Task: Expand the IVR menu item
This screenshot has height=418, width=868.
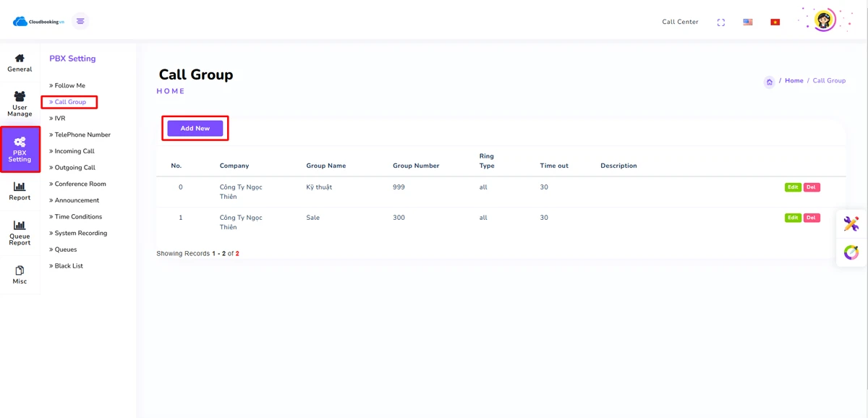Action: (x=59, y=119)
